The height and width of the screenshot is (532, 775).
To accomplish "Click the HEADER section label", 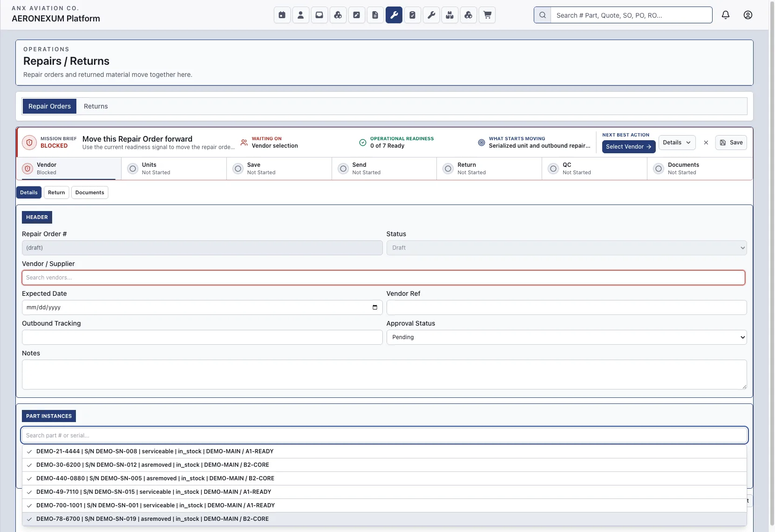I will [37, 218].
